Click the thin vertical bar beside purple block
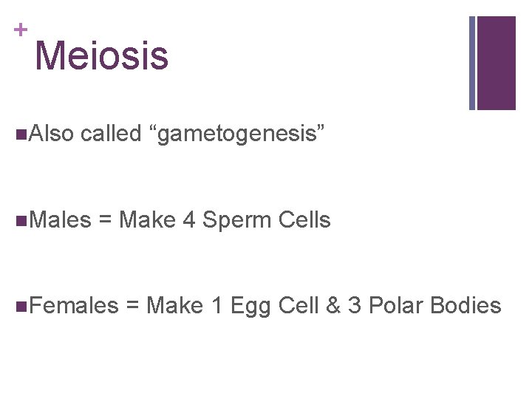This screenshot has height=399, width=532. tap(472, 63)
